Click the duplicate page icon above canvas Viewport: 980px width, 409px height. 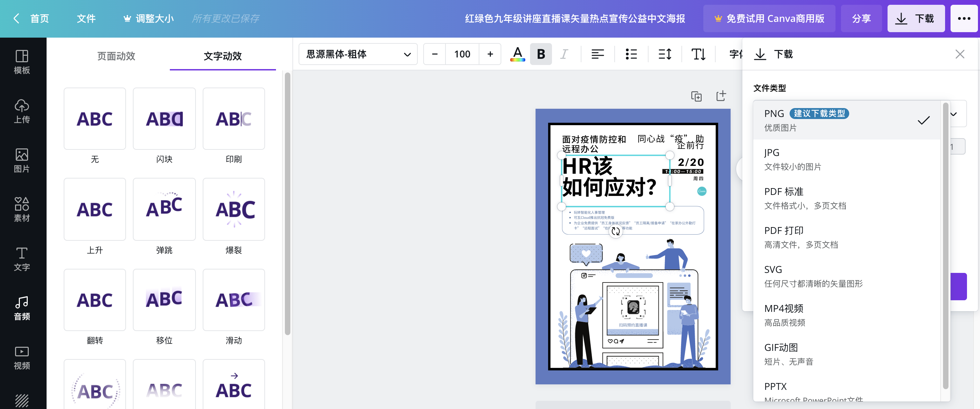tap(696, 96)
